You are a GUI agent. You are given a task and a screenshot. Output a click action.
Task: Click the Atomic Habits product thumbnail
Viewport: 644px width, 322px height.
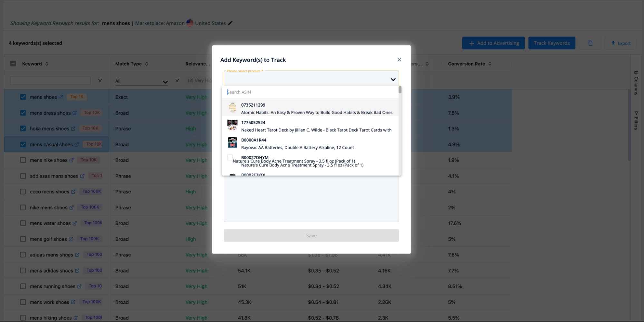pyautogui.click(x=232, y=108)
